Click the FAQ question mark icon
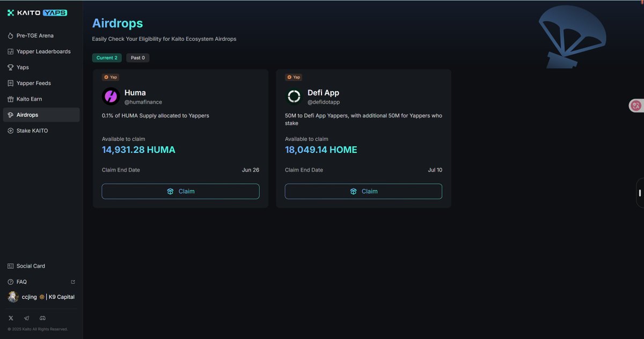Image resolution: width=644 pixels, height=339 pixels. (11, 282)
